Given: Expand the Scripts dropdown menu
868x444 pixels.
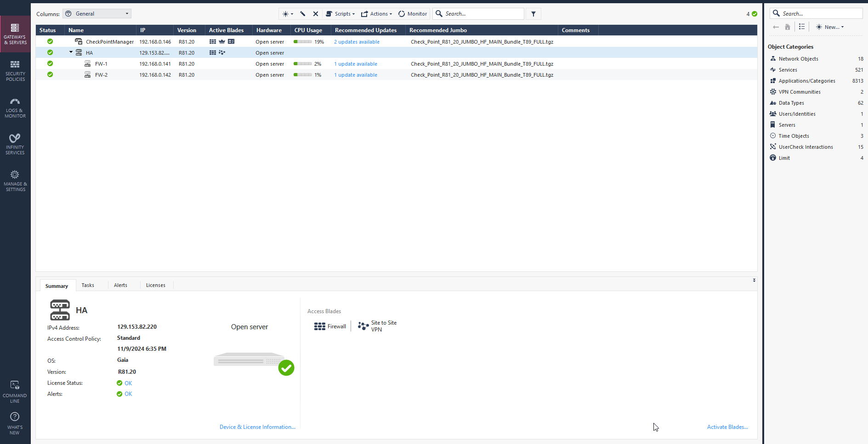Looking at the screenshot, I should [x=340, y=14].
